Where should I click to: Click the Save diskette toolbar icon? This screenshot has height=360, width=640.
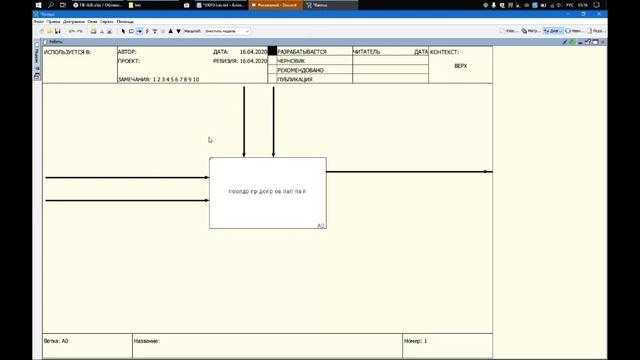(x=58, y=31)
